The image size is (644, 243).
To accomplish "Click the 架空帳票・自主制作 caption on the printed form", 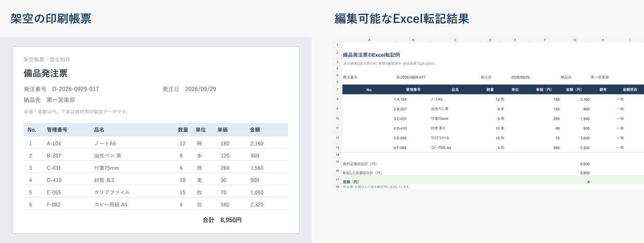I will click(47, 60).
